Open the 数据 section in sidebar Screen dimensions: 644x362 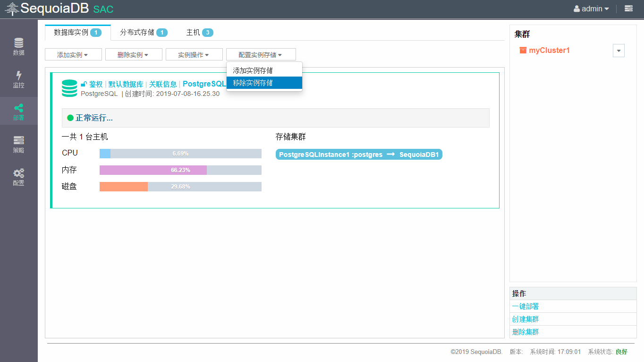(x=18, y=46)
